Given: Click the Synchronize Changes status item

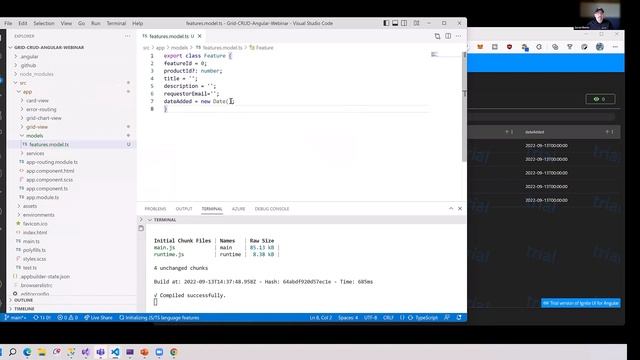Looking at the screenshot, I should (x=42, y=318).
